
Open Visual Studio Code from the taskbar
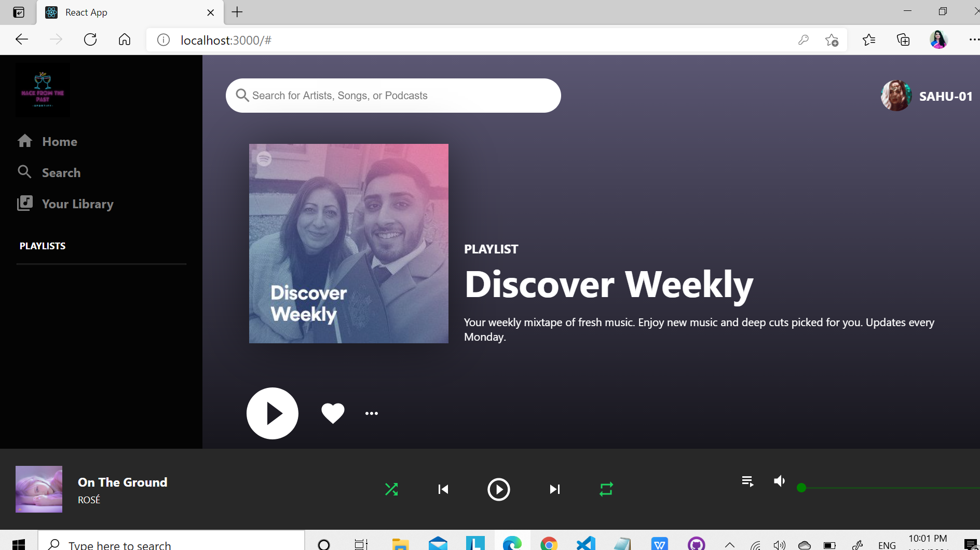[586, 543]
